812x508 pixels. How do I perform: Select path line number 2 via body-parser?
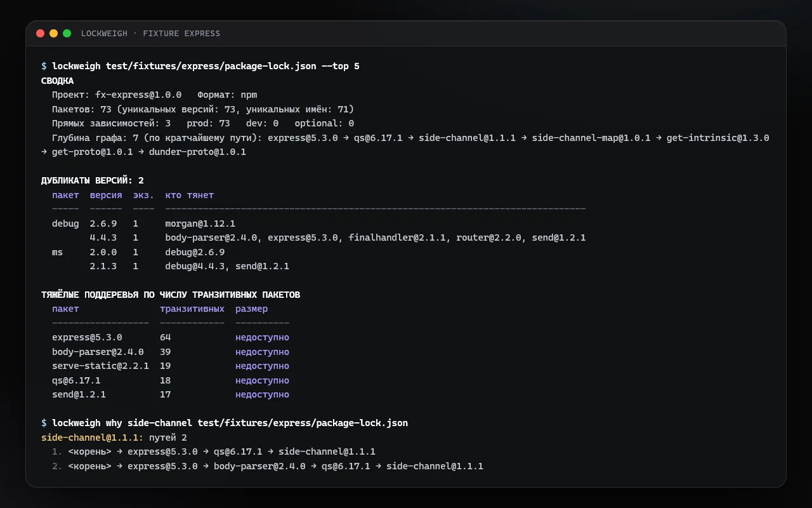click(x=268, y=466)
